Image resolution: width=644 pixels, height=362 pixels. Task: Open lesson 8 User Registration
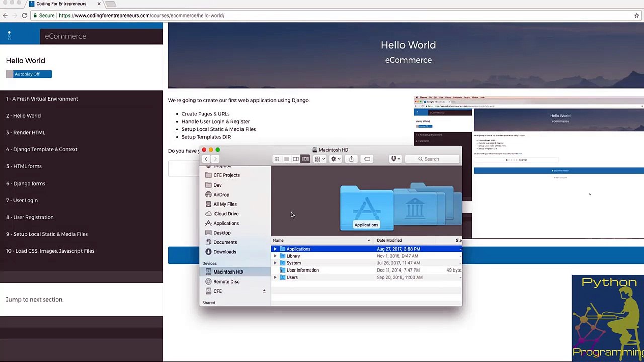30,217
